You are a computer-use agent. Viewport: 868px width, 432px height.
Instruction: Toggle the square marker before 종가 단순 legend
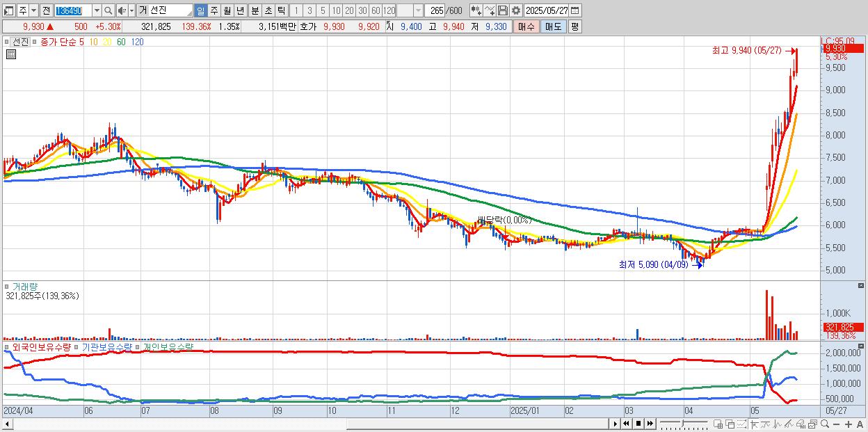tap(35, 42)
